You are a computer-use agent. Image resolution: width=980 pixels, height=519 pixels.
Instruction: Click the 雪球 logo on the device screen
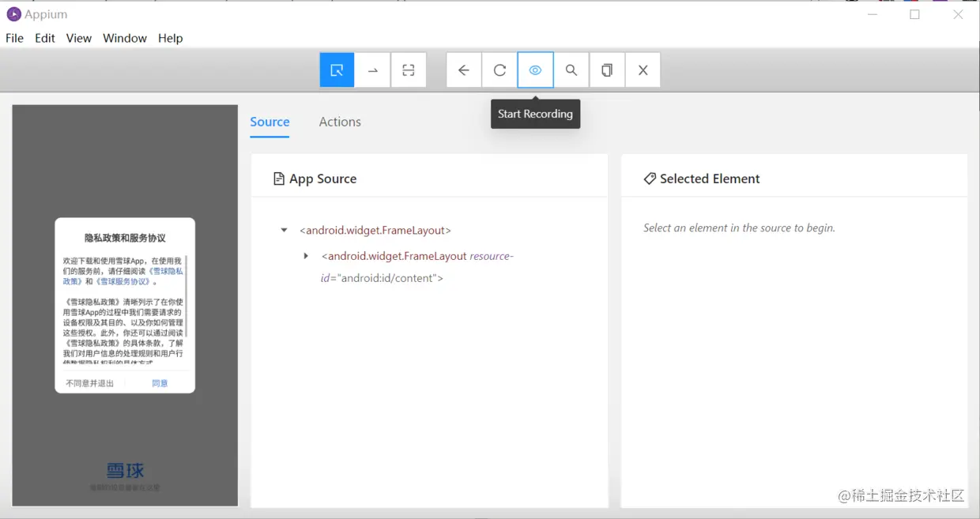(125, 471)
